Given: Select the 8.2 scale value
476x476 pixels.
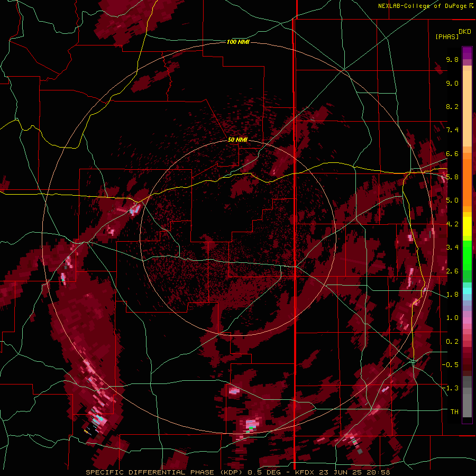Looking at the screenshot, I should tap(452, 107).
